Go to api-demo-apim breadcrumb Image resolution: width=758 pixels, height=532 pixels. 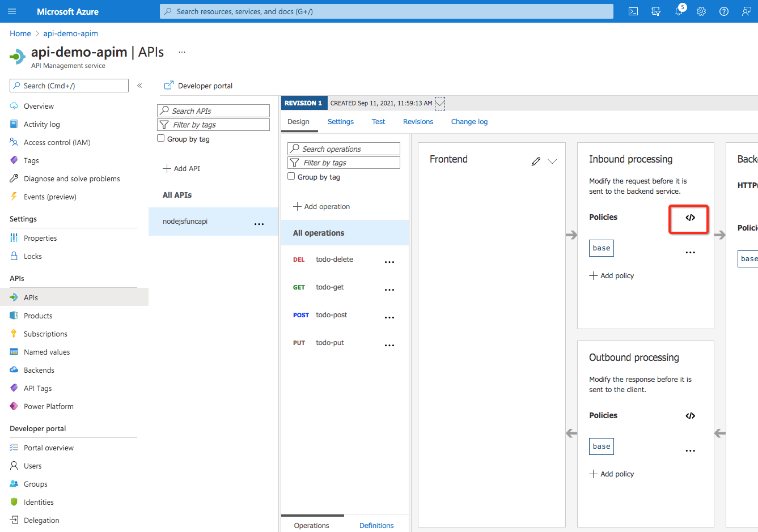tap(71, 33)
